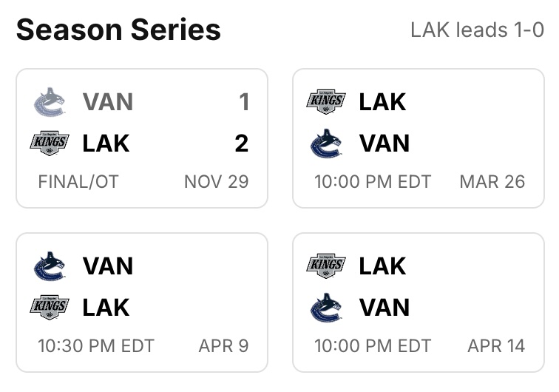The width and height of the screenshot is (559, 392).
Task: Click the Canucks logo in the Nov 29 game
Action: [50, 101]
